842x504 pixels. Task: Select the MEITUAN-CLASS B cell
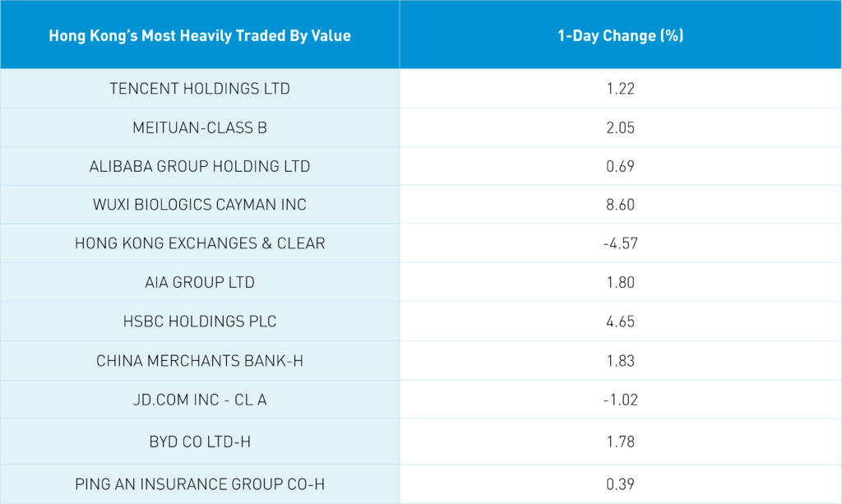point(200,127)
